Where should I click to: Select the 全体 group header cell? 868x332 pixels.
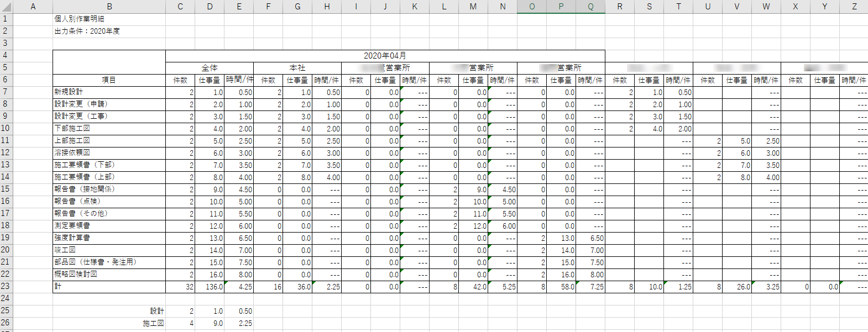tap(210, 68)
